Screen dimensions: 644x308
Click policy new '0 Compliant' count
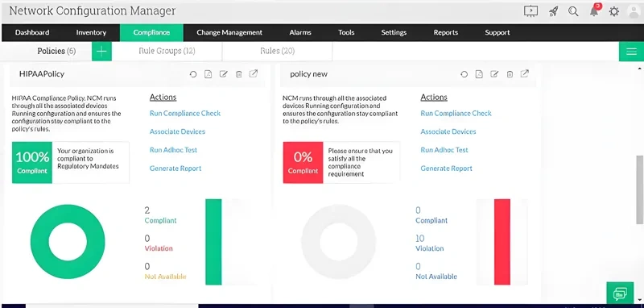pyautogui.click(x=431, y=215)
